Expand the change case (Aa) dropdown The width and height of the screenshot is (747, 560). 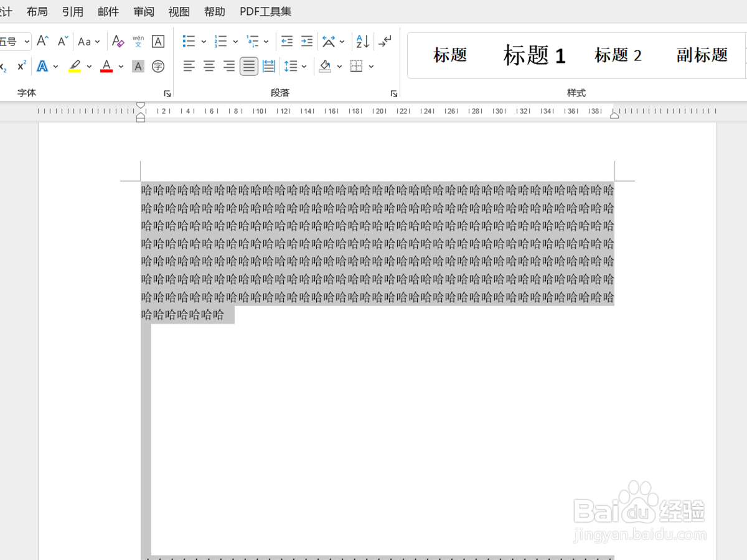point(98,41)
